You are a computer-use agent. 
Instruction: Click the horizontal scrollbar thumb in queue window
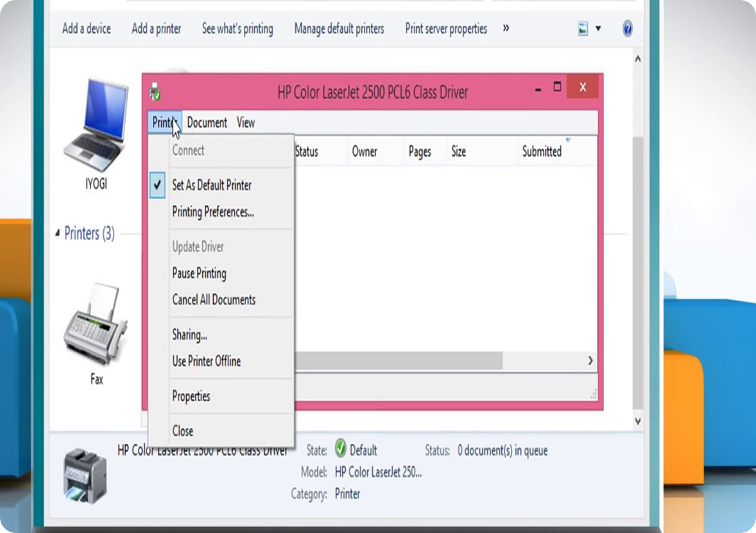399,361
